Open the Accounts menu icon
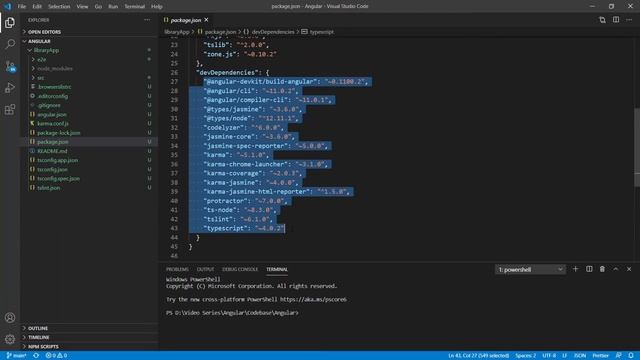Image resolution: width=640 pixels, height=360 pixels. 10,318
